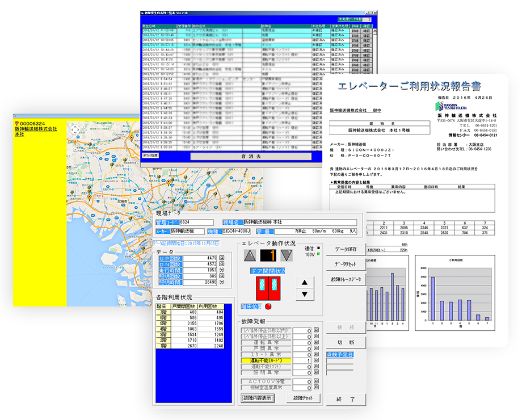Click the 走行時間 value 1857
522x420 pixels.
200,270
